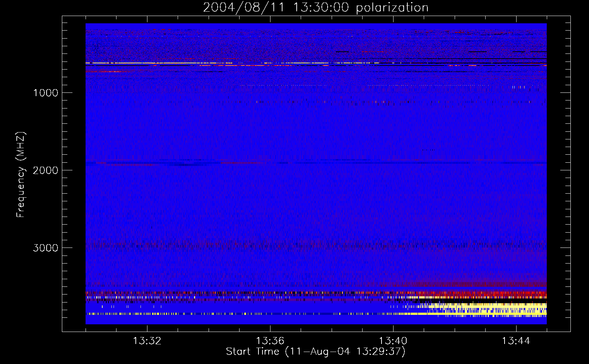This screenshot has height=364, width=589.
Task: Click the 13:44 time tick label
Action: coord(516,341)
